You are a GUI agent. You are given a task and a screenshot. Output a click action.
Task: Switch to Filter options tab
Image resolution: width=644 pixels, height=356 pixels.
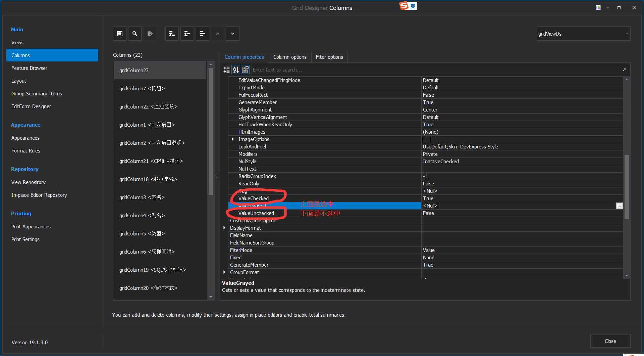329,57
